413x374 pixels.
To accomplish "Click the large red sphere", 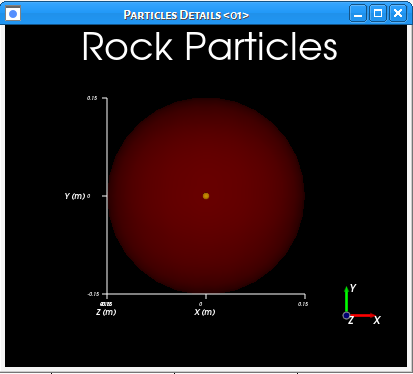I will (x=206, y=196).
